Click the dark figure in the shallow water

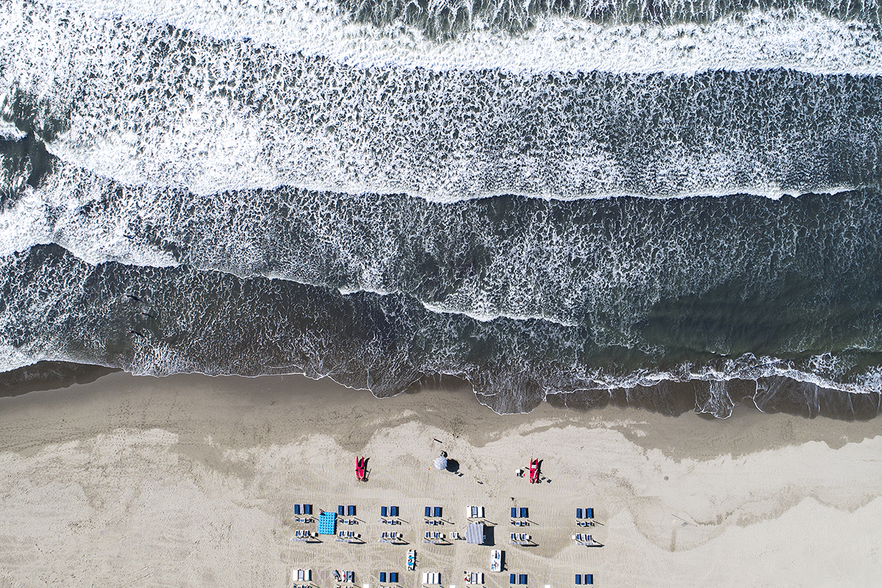point(135,298)
